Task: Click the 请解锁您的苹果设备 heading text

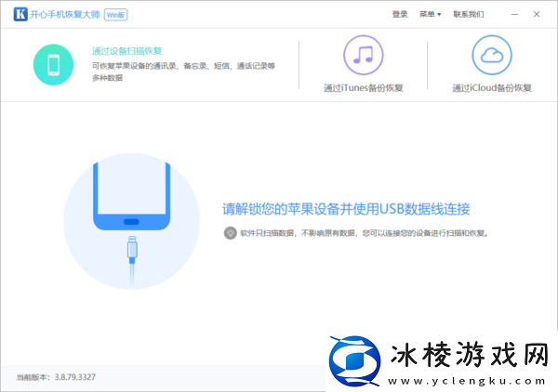Action: (x=346, y=209)
